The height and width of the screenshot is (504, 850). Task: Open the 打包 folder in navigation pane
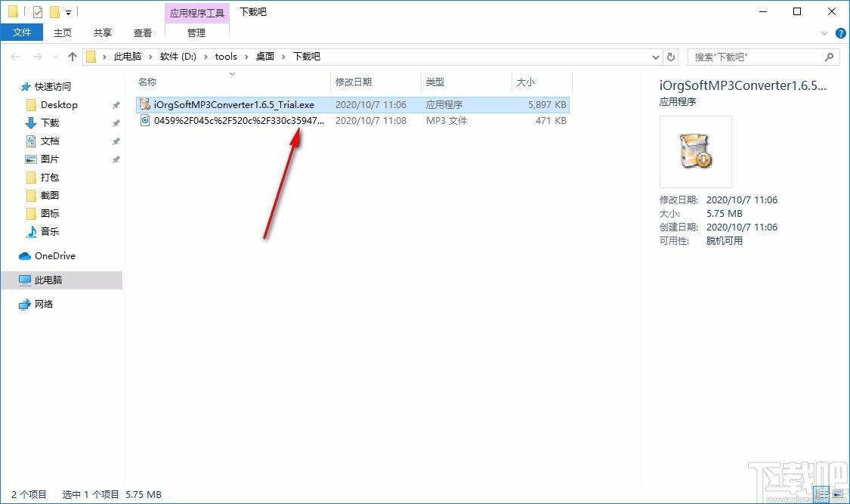pos(50,178)
